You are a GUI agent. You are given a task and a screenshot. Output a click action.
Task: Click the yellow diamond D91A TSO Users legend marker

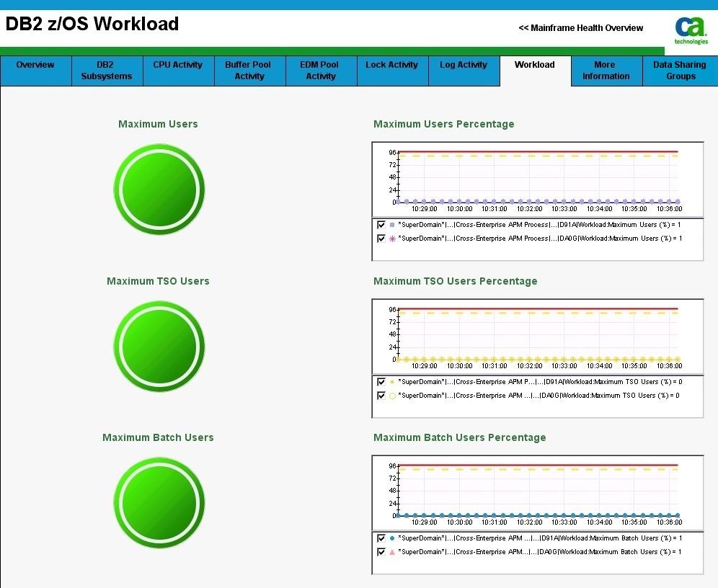392,382
